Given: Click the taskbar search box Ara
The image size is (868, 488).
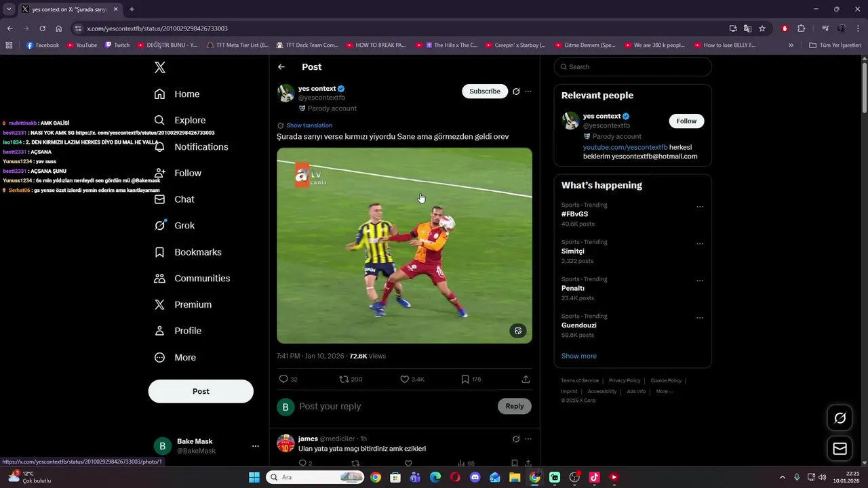Looking at the screenshot, I should point(315,477).
